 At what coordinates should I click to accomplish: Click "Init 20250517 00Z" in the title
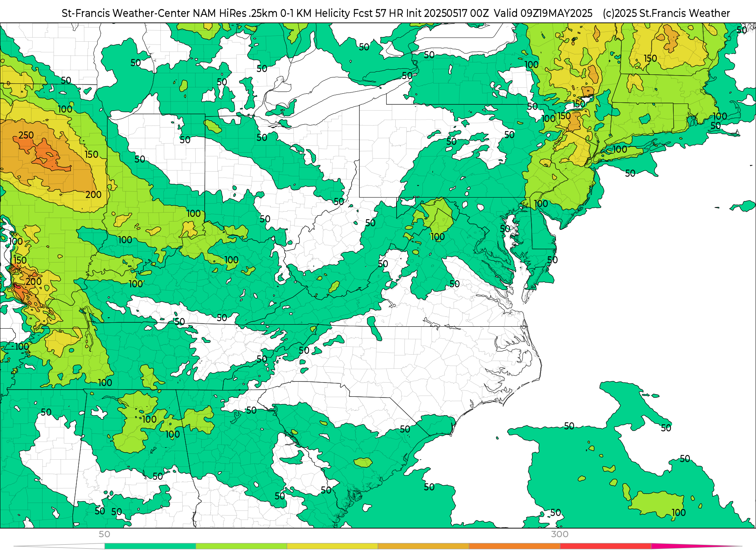click(448, 13)
